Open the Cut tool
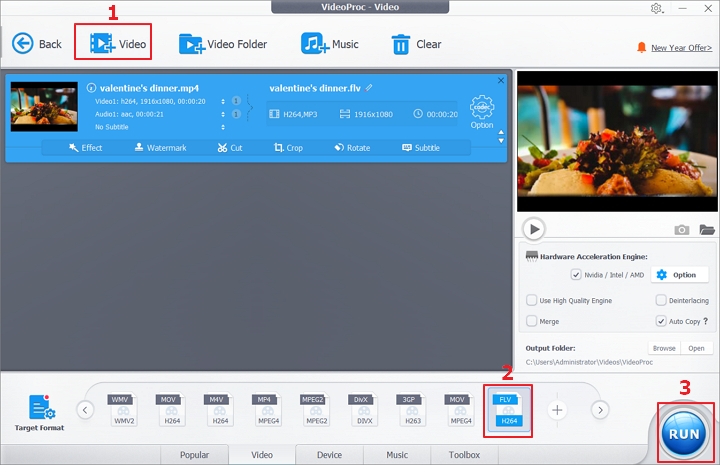This screenshot has width=720, height=465. (230, 148)
